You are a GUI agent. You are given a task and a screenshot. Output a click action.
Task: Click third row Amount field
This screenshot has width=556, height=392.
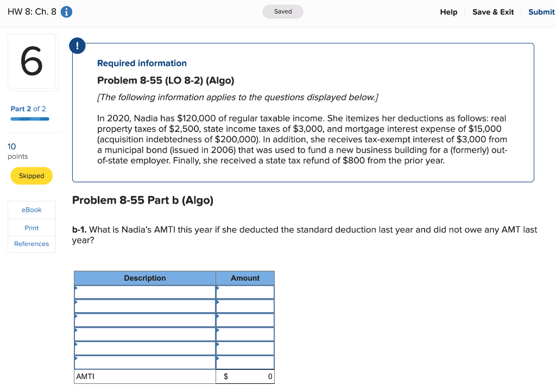(x=245, y=320)
